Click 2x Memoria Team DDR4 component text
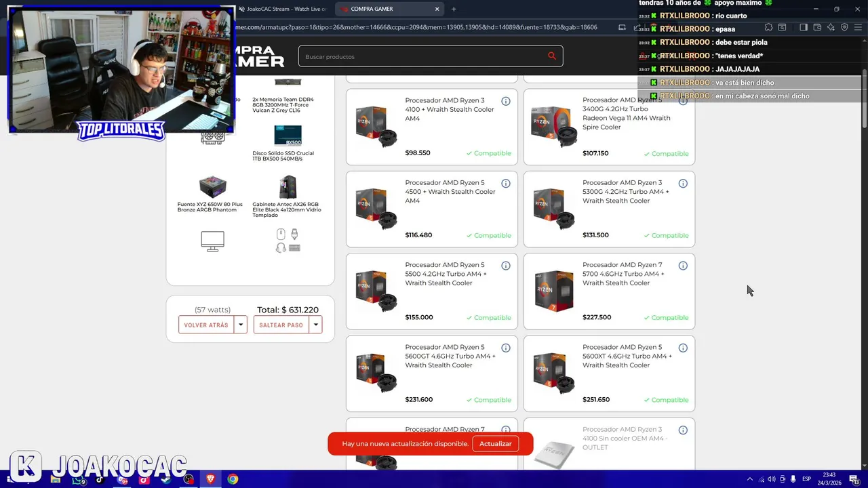The height and width of the screenshot is (488, 868). point(283,104)
